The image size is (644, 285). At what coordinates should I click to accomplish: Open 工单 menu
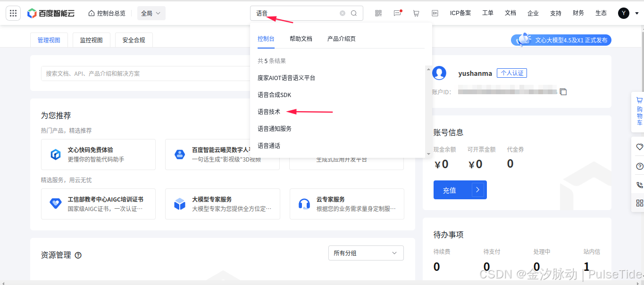pyautogui.click(x=488, y=13)
